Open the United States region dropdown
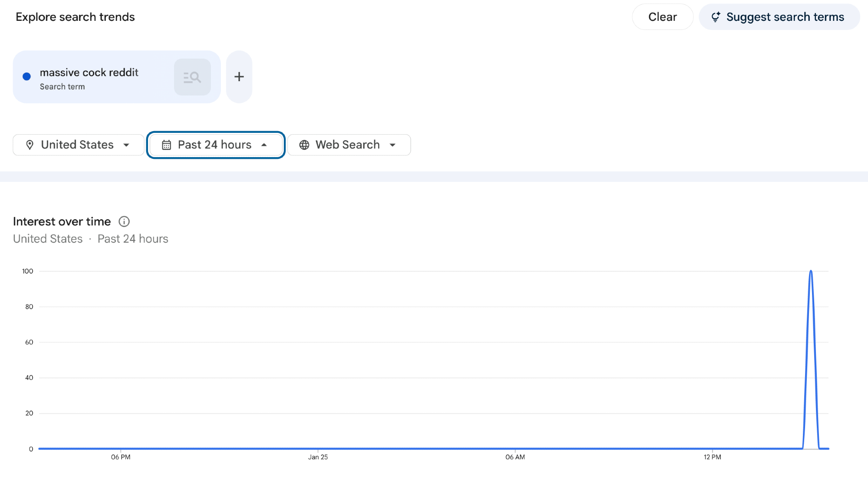 coord(79,145)
